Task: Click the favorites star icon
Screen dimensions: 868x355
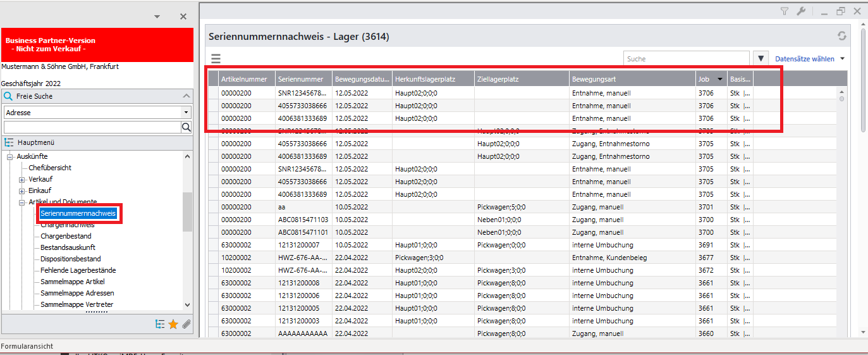Action: tap(173, 324)
